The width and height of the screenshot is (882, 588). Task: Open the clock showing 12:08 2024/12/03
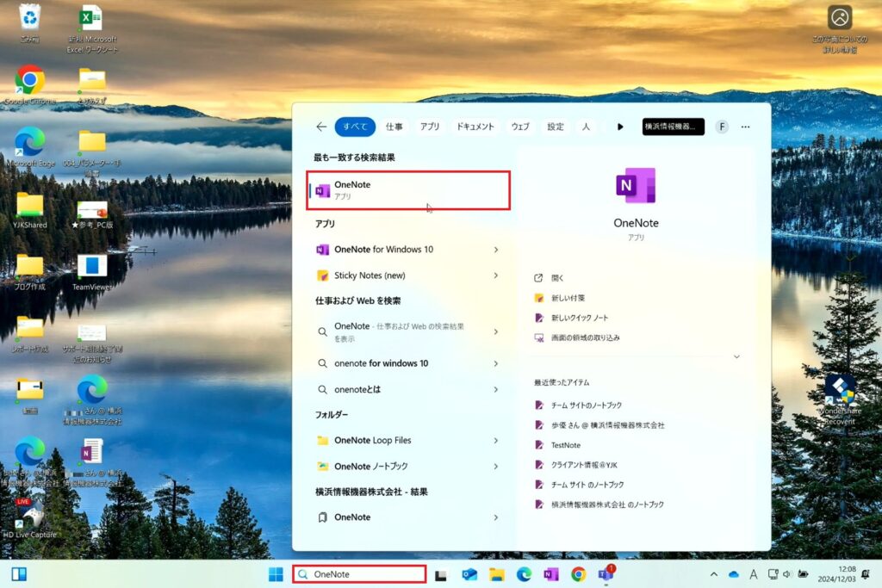tap(836, 574)
